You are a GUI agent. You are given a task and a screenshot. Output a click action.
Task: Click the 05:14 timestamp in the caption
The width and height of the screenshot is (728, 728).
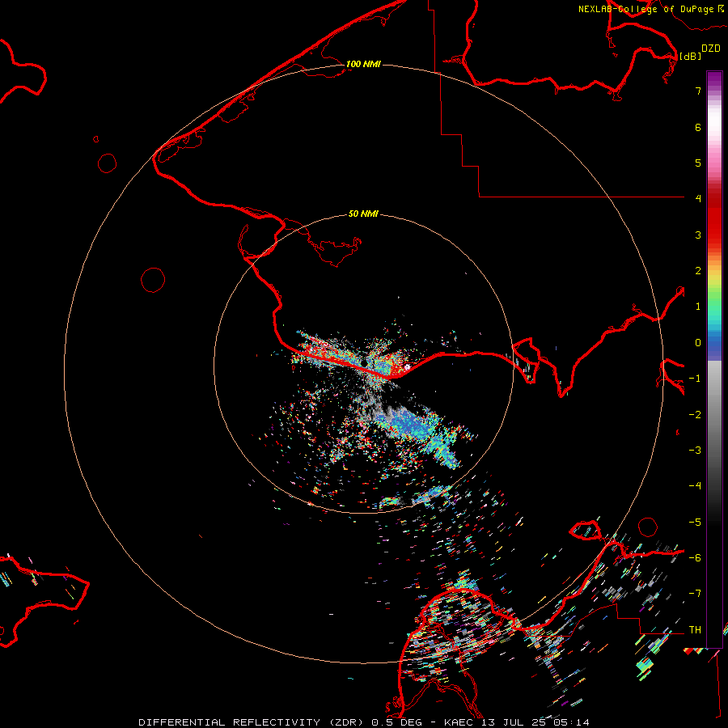point(571,722)
